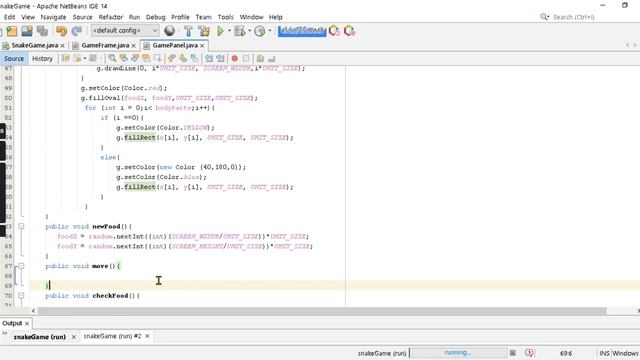
Task: Open the Tools menu
Action: click(x=225, y=17)
